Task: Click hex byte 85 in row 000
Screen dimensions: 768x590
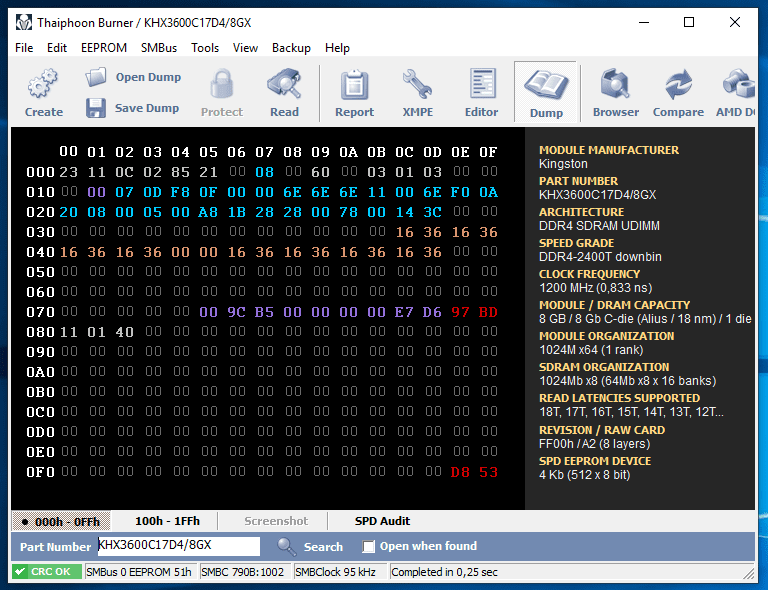Action: tap(180, 172)
